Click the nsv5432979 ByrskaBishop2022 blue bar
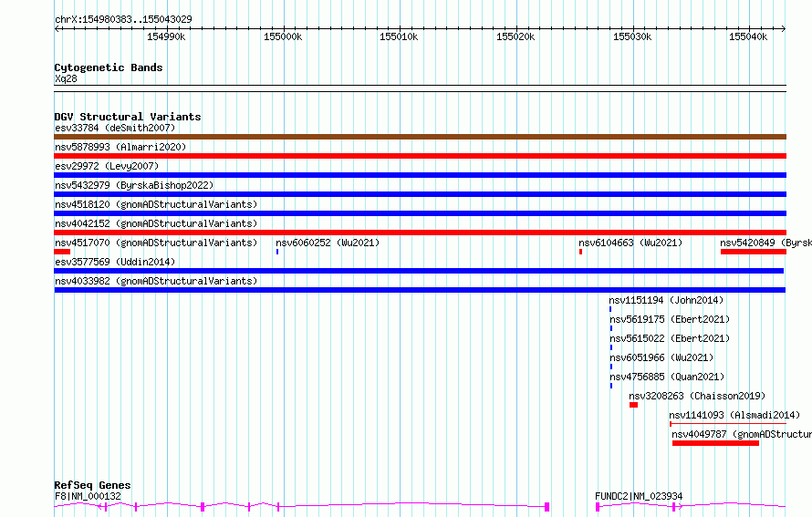 click(x=420, y=194)
